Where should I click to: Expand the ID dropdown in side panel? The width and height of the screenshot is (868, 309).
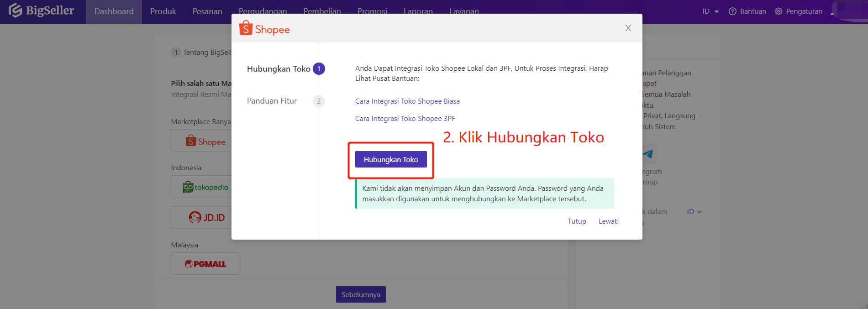694,212
